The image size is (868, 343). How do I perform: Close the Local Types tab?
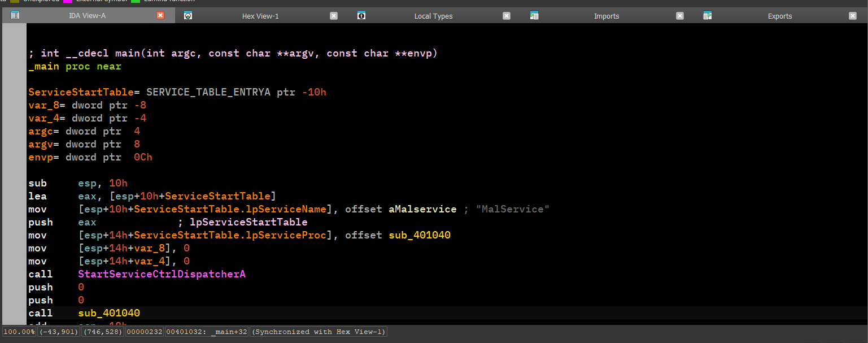click(x=507, y=16)
